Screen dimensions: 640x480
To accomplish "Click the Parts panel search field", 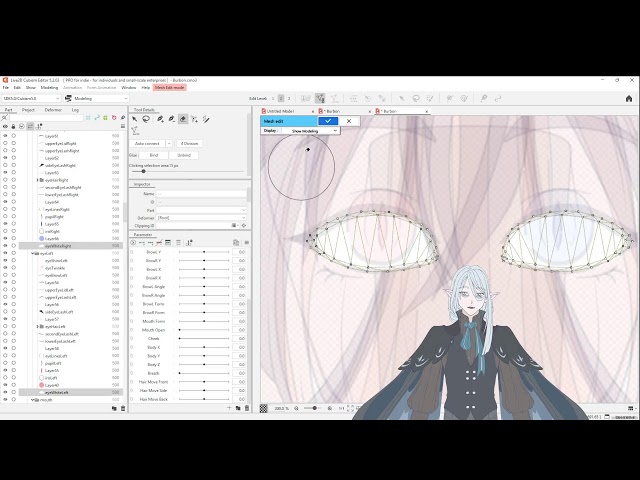I will click(46, 118).
